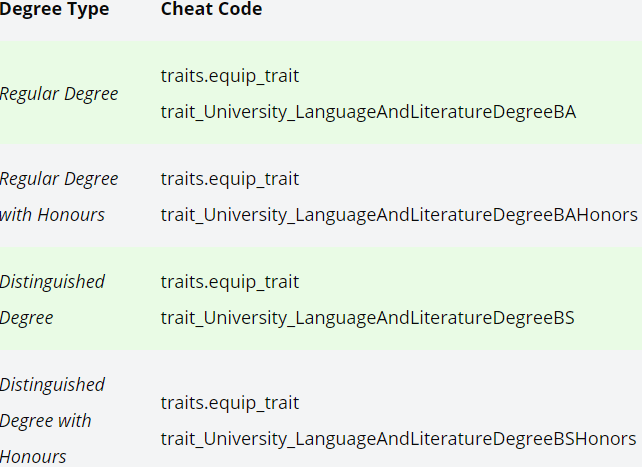Select traits.equip_trait in the bottom table row
Screen dimensions: 642x467
click(229, 403)
